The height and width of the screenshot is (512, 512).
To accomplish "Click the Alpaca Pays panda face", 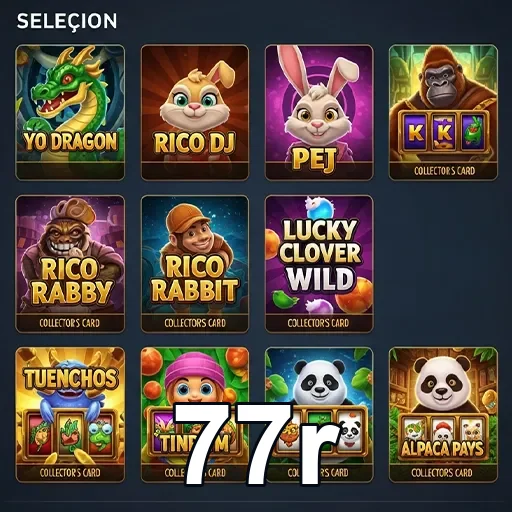I will (x=442, y=387).
